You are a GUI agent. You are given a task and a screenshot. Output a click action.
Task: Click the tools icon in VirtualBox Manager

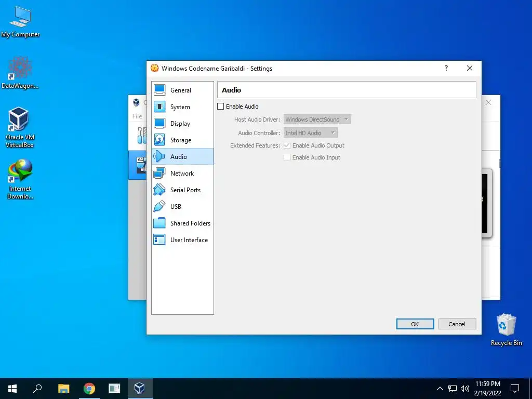point(141,135)
